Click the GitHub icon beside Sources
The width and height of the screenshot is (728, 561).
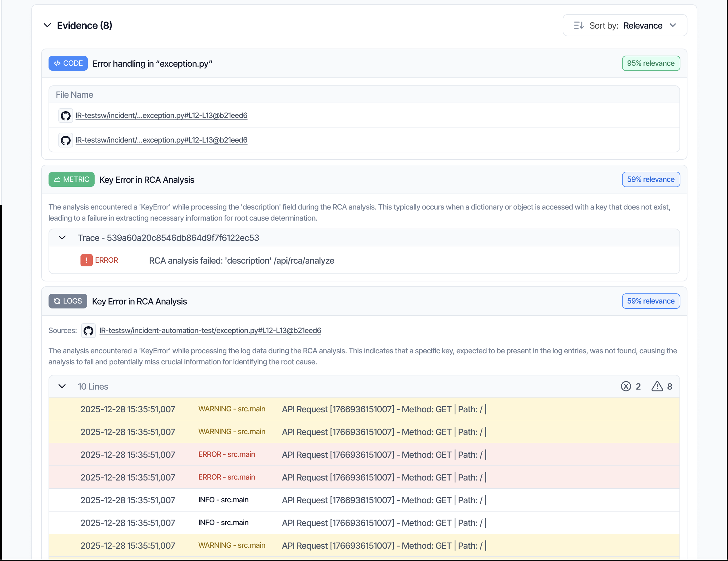(x=88, y=331)
